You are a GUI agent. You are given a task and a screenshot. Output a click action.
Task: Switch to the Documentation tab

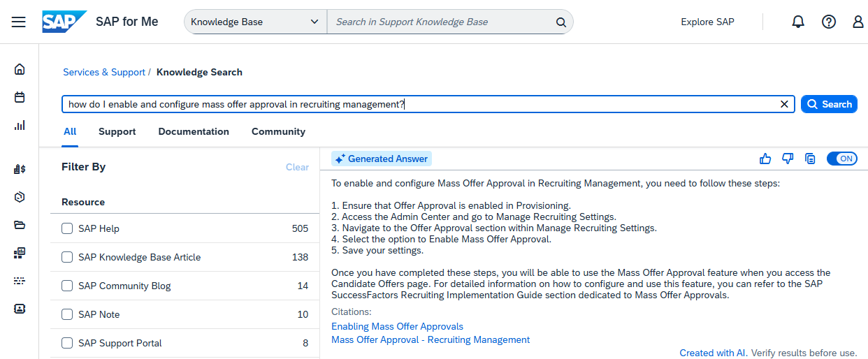pyautogui.click(x=194, y=131)
